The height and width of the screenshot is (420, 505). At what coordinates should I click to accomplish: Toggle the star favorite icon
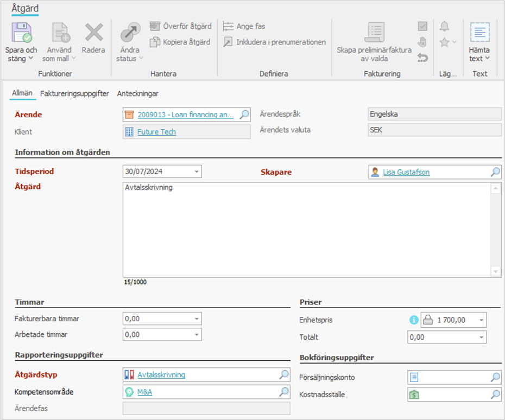pyautogui.click(x=444, y=42)
